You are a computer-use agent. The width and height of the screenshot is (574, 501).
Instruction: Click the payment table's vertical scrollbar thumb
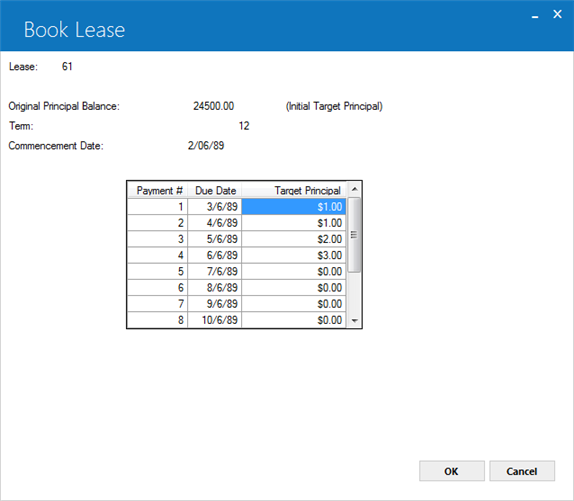354,235
